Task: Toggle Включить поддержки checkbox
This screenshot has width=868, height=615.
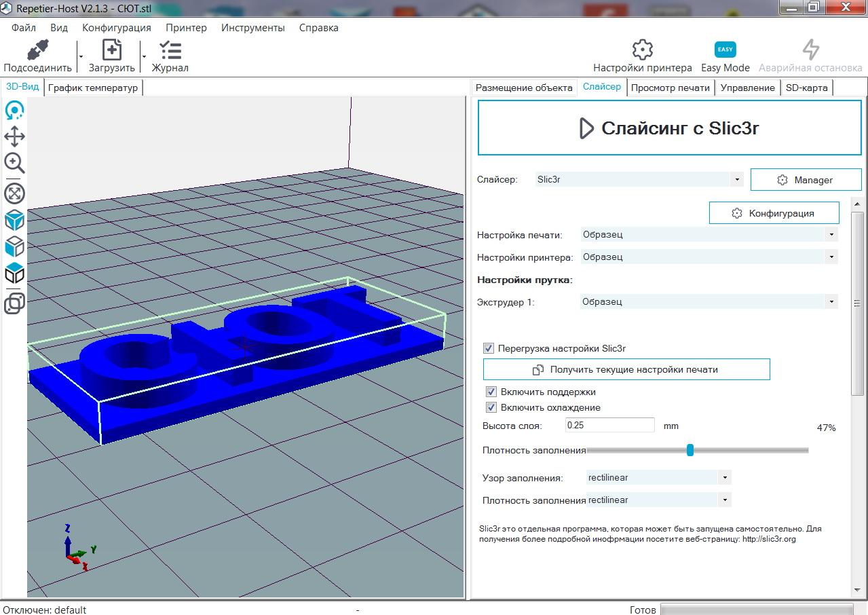Action: (491, 392)
